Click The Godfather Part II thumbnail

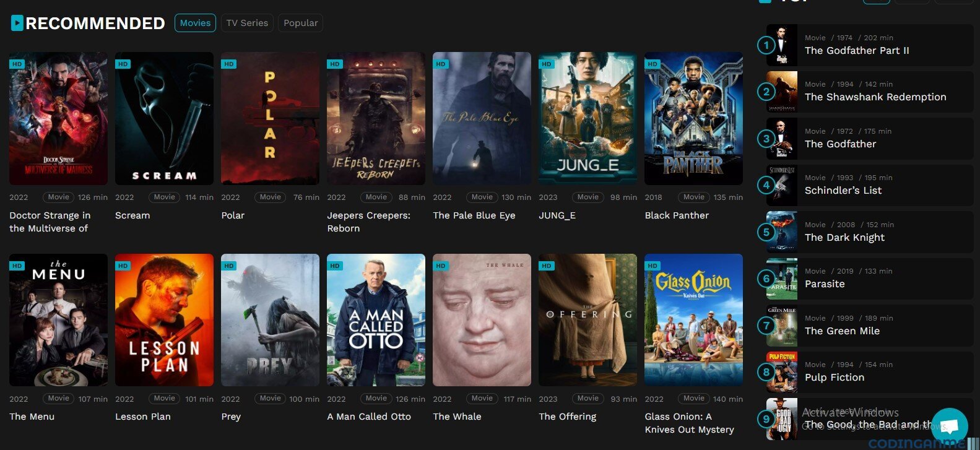tap(782, 45)
